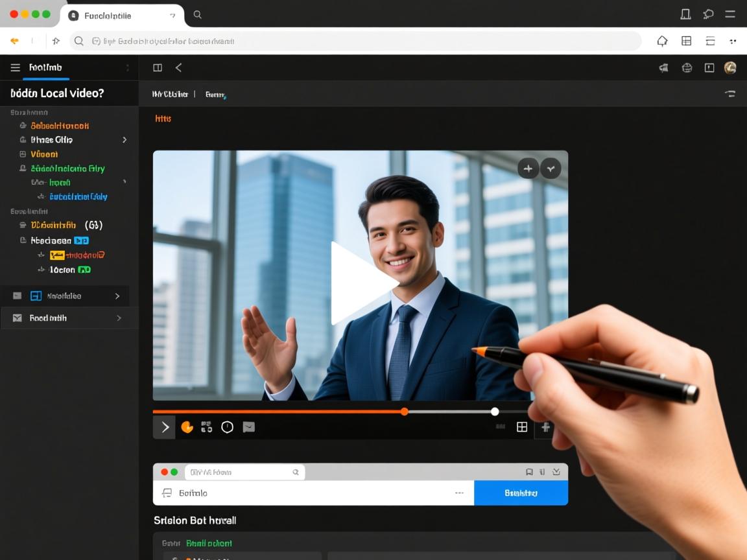Click the orange pie-chart icon below the video

tap(187, 427)
